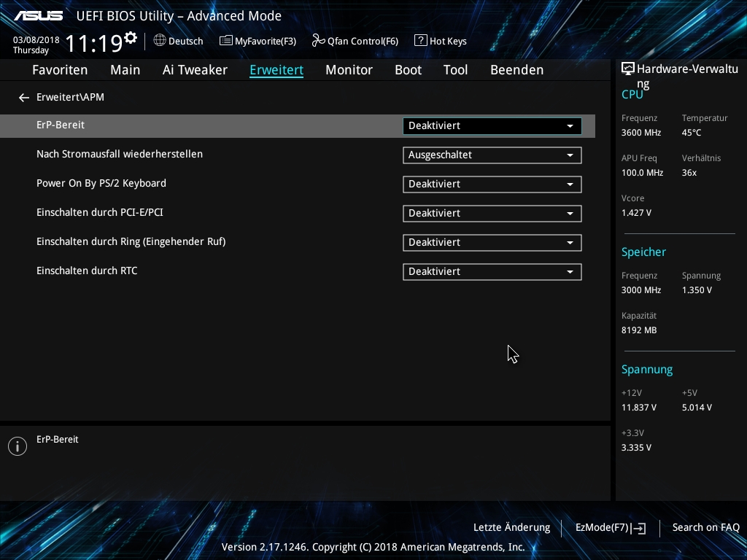Viewport: 747px width, 560px height.
Task: Select Power On By PS/2 Keyboard label
Action: coord(101,183)
